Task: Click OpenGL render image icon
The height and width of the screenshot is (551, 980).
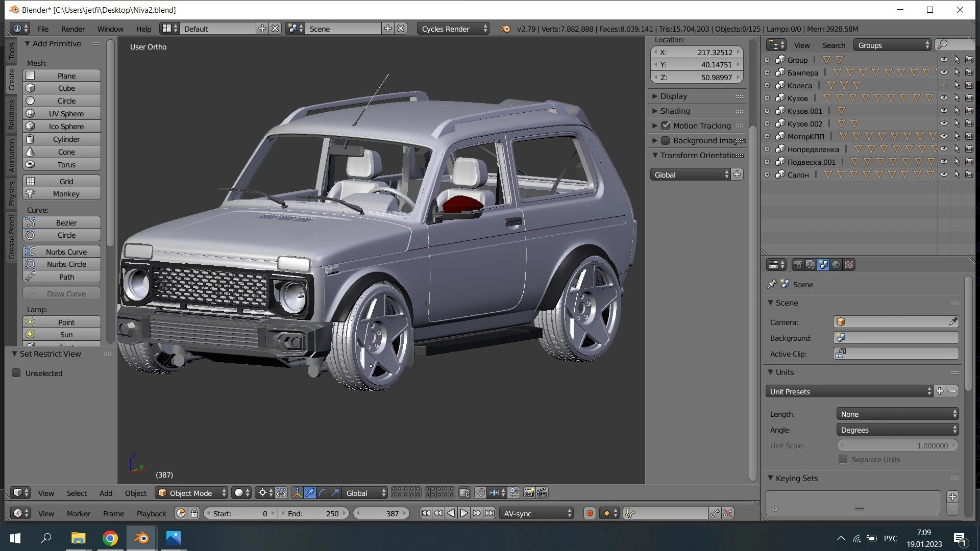Action: click(529, 493)
